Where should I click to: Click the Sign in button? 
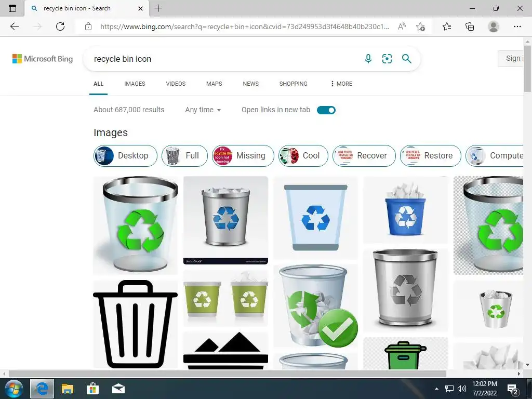click(x=511, y=58)
